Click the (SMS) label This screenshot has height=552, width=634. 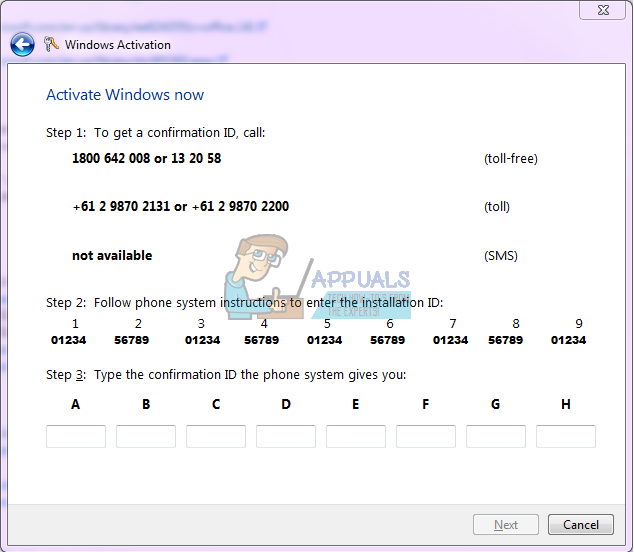point(501,256)
